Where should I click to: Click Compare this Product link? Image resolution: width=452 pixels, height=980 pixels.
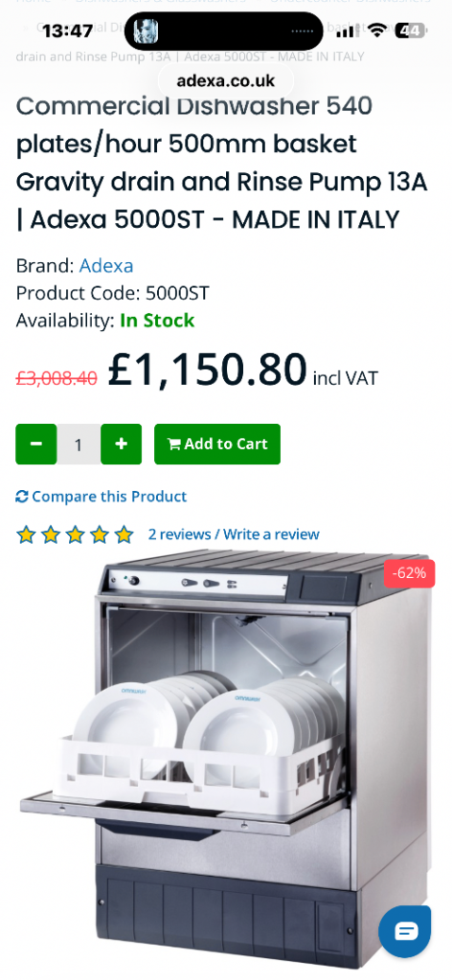(102, 497)
